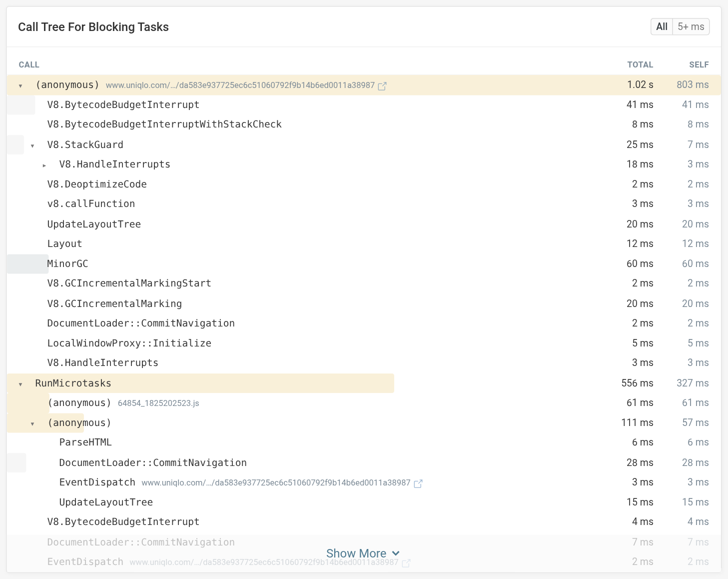Click the SELF column header
The height and width of the screenshot is (579, 728).
tap(699, 64)
